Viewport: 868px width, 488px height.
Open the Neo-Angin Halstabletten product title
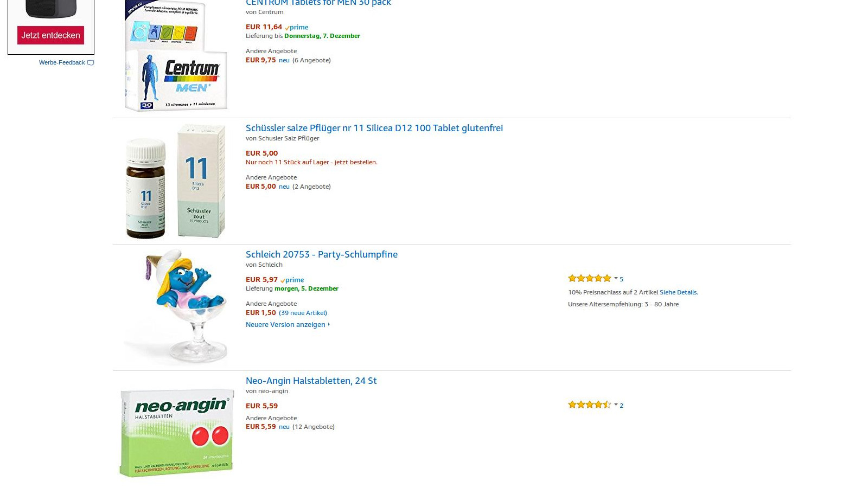tap(311, 381)
